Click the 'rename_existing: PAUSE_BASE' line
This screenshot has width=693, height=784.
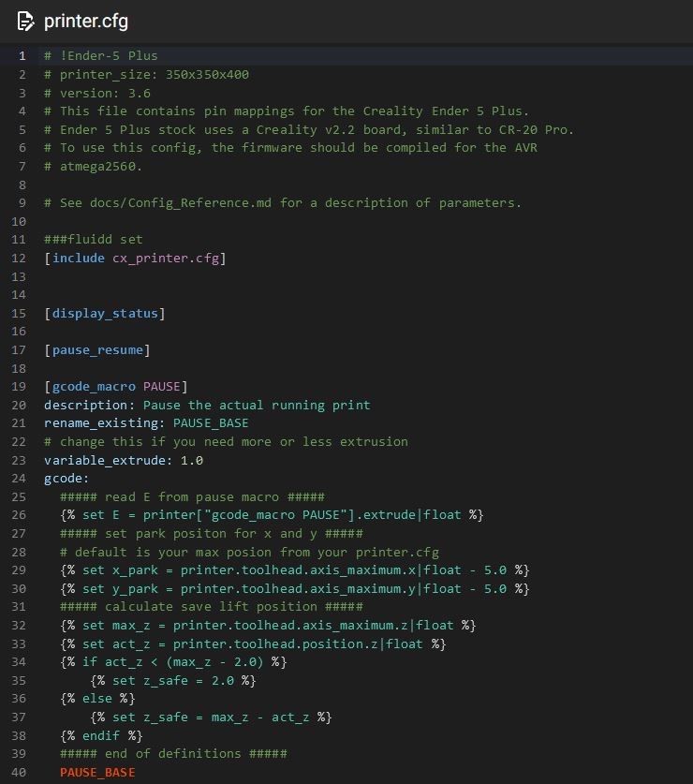click(x=146, y=423)
